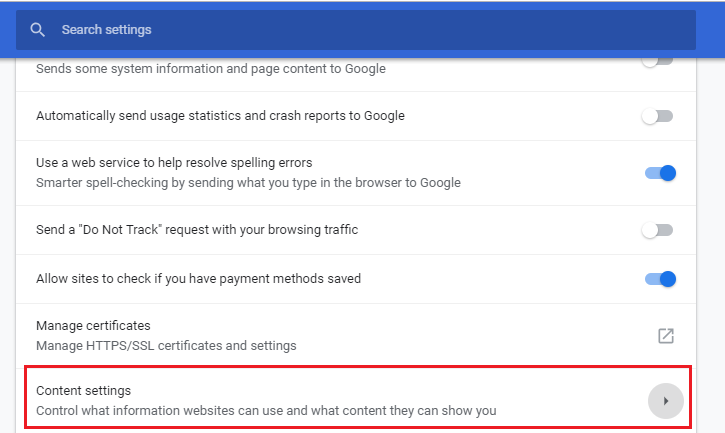Open the Manage certificates external link icon
This screenshot has width=725, height=433.
click(x=666, y=336)
